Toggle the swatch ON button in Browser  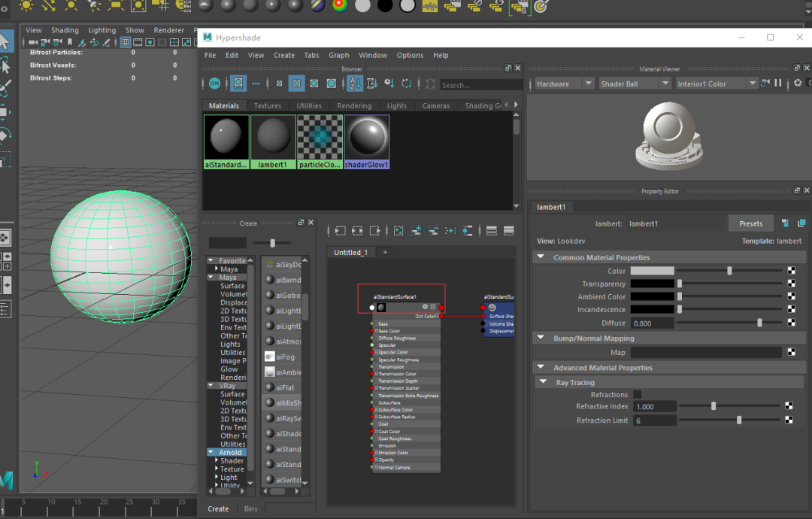coord(215,83)
